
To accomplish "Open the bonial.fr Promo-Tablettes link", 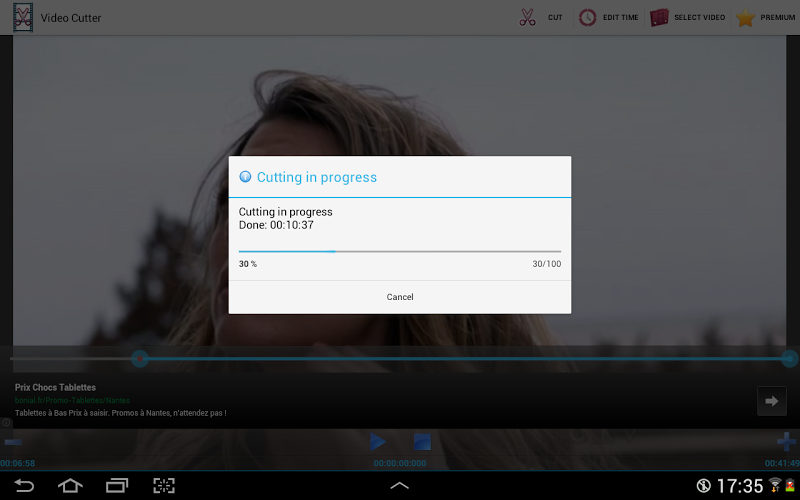I will pos(72,401).
